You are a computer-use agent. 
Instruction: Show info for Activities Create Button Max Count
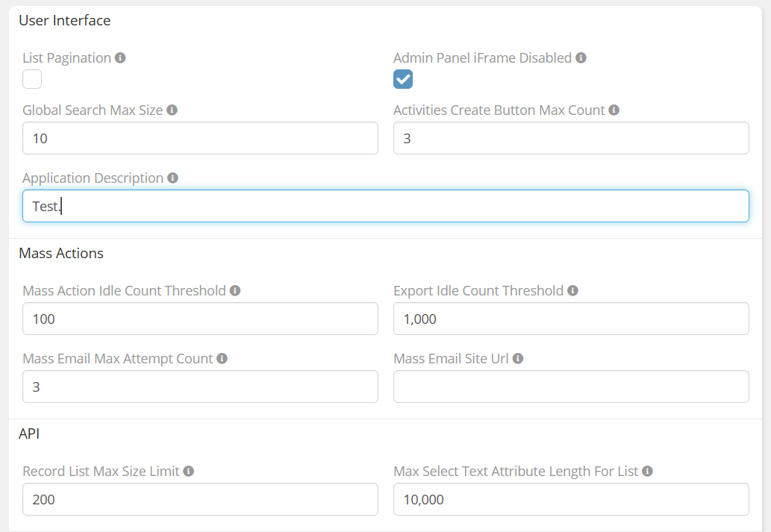click(614, 110)
